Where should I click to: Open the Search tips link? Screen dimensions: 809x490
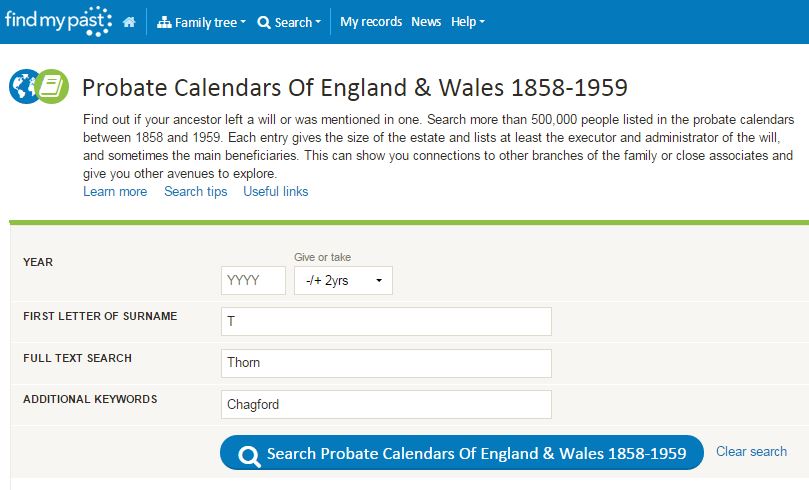click(196, 191)
